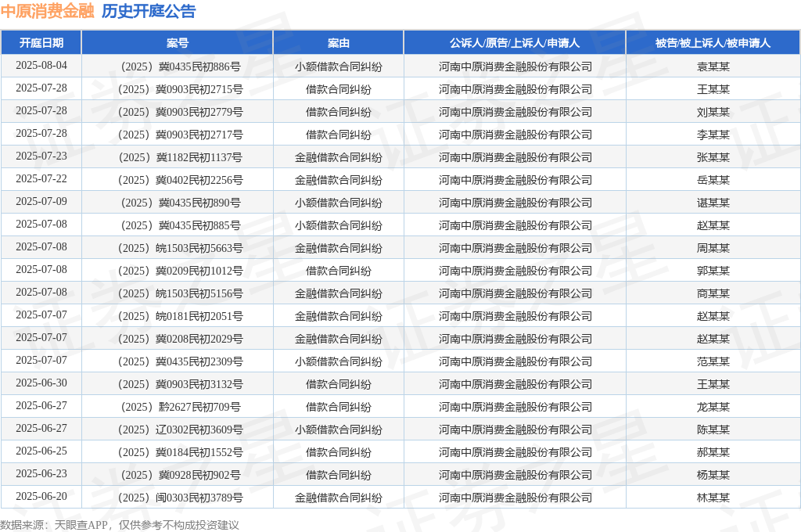The width and height of the screenshot is (801, 532).
Task: Click date cell 2025-07-22
Action: [41, 179]
